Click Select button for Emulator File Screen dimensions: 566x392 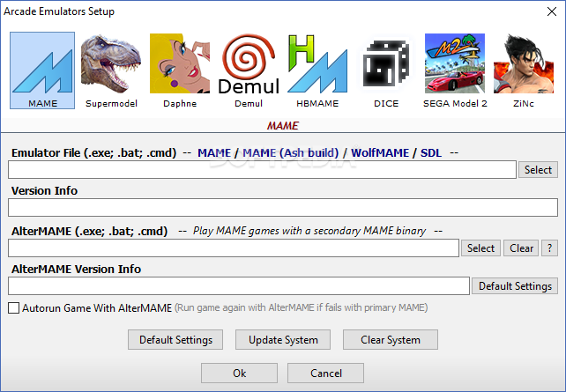tap(538, 169)
